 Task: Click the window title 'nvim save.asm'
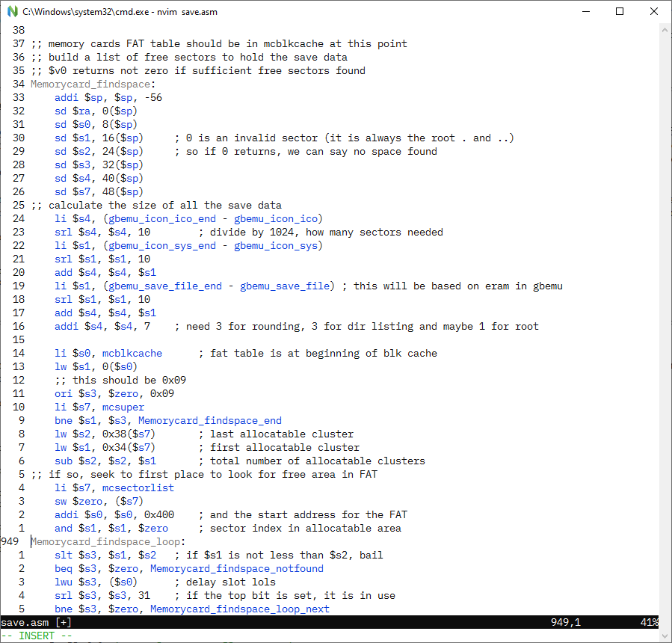(x=187, y=12)
